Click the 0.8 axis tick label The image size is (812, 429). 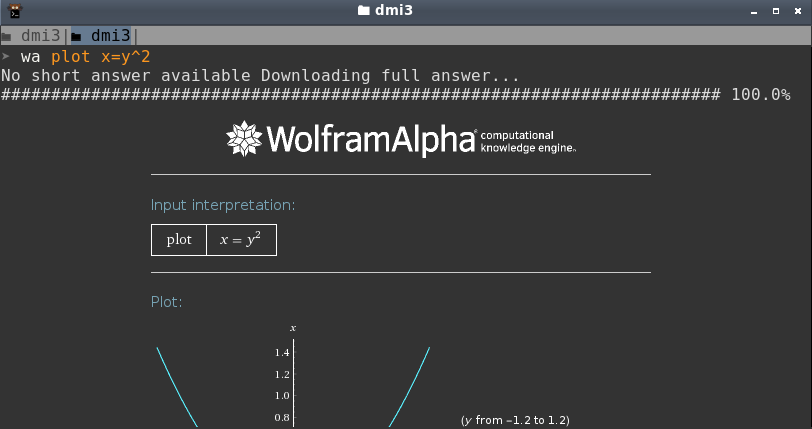(282, 418)
